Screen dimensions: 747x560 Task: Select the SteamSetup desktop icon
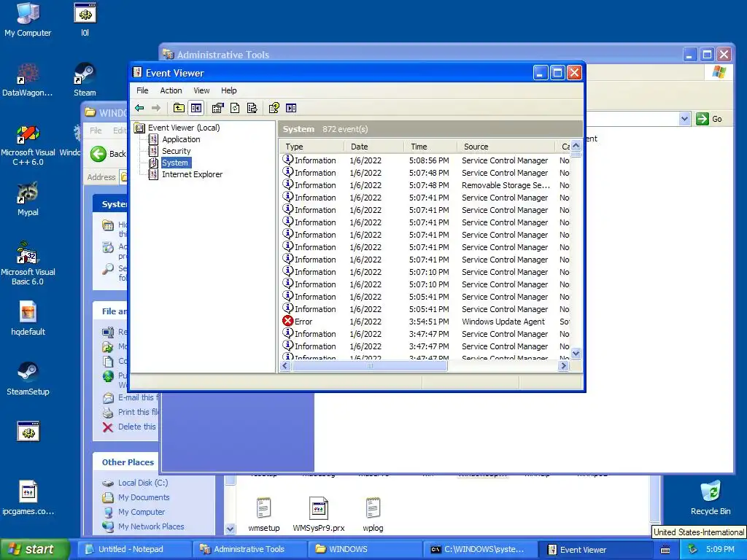click(28, 378)
